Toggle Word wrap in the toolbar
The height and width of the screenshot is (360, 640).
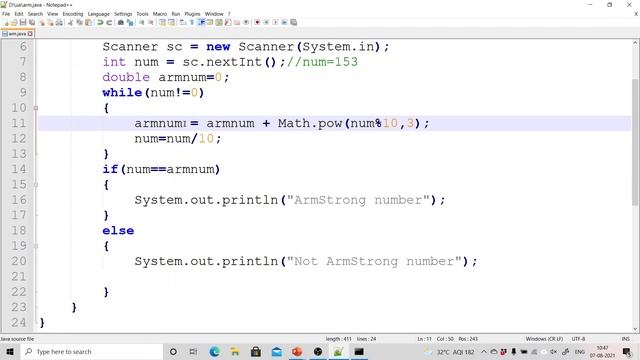tap(183, 22)
